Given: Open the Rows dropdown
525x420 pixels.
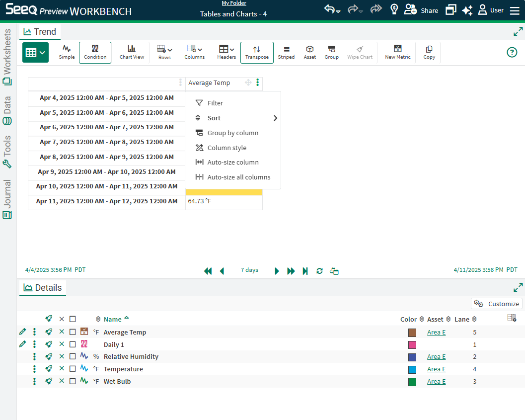Looking at the screenshot, I should pyautogui.click(x=164, y=52).
